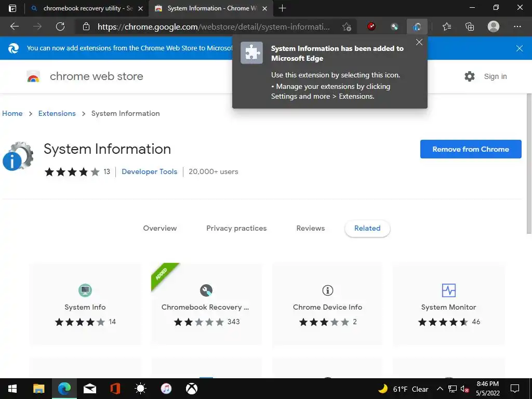This screenshot has width=532, height=399.
Task: Open the Chromebook Recovery extension card
Action: [206, 304]
